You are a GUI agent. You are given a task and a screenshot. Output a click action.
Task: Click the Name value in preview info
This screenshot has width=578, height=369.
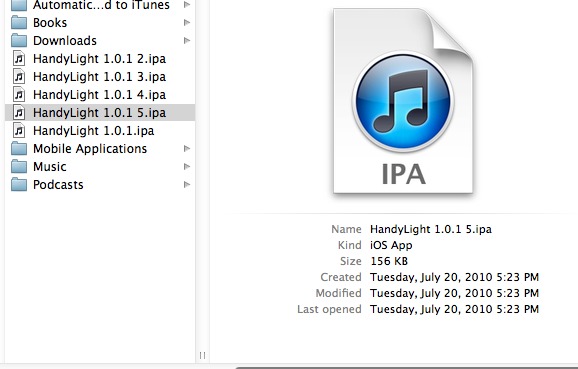[x=431, y=229]
